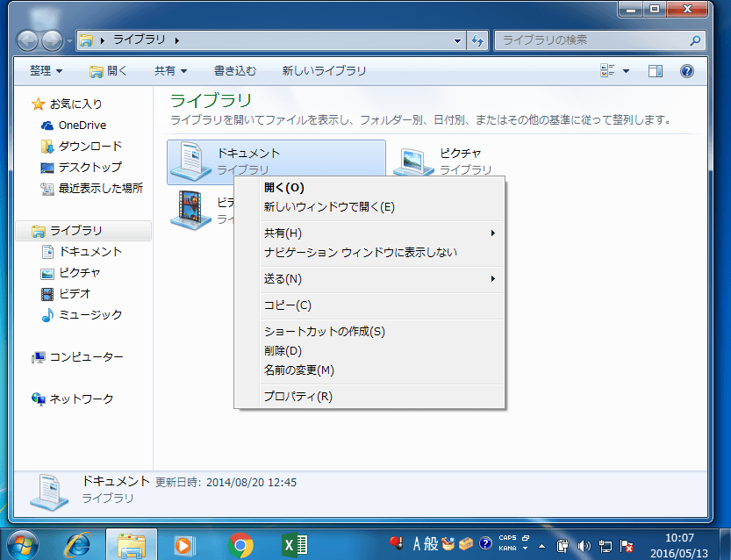
Task: Click the speaker volume tray icon
Action: click(584, 545)
